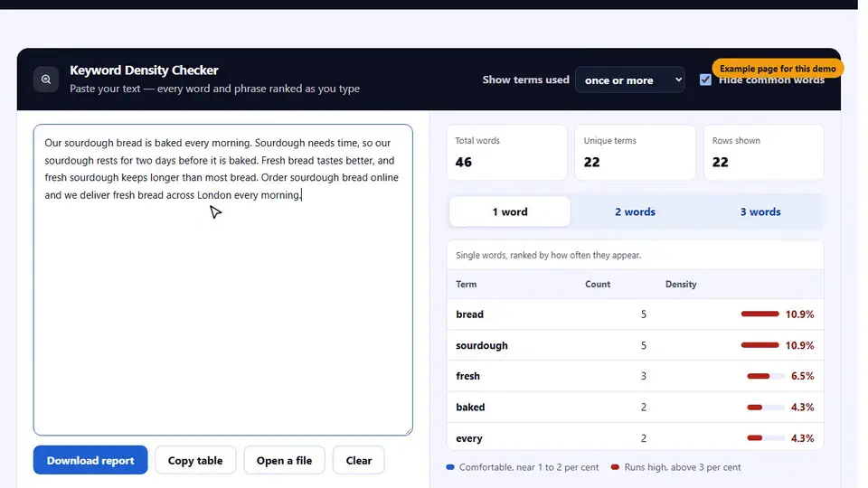
Task: Open the 'once or more' terms dropdown
Action: coord(630,80)
